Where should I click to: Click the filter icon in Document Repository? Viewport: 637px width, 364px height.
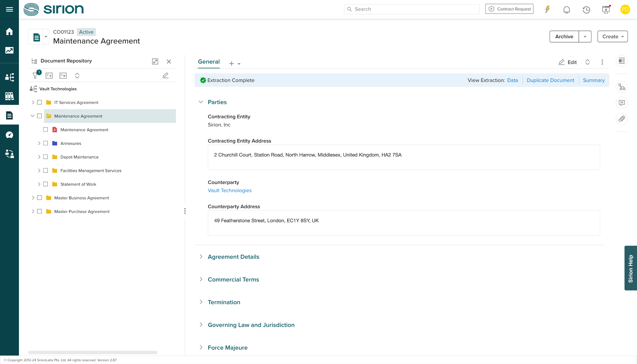pyautogui.click(x=35, y=76)
